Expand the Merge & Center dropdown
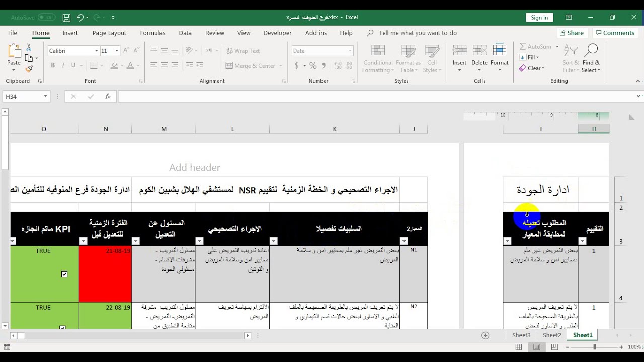Image resolution: width=644 pixels, height=362 pixels. 280,66
